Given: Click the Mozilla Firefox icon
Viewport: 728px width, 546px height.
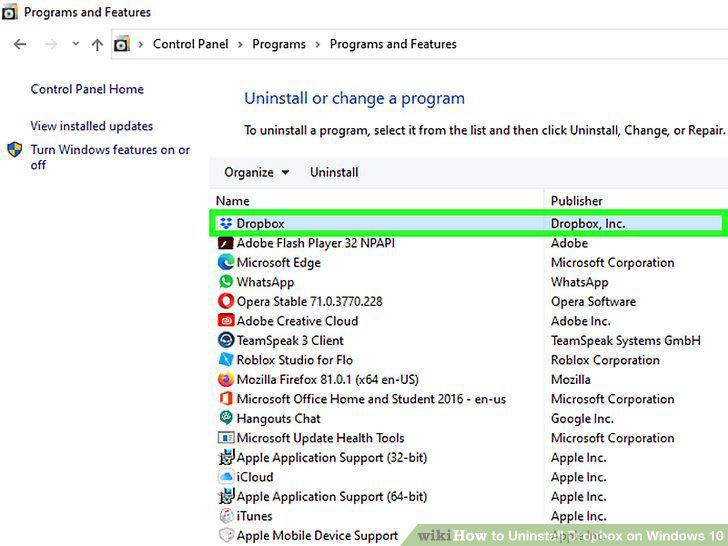Looking at the screenshot, I should click(x=226, y=379).
